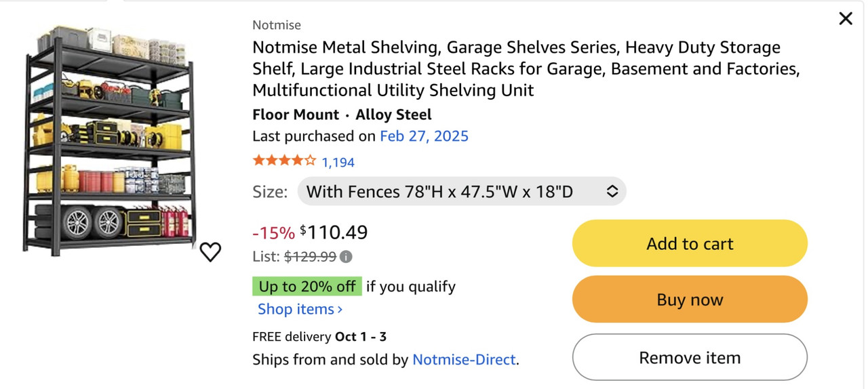Screen dimensions: 868x389
Task: Open the Feb 27, 2025 purchase date link
Action: (x=424, y=136)
